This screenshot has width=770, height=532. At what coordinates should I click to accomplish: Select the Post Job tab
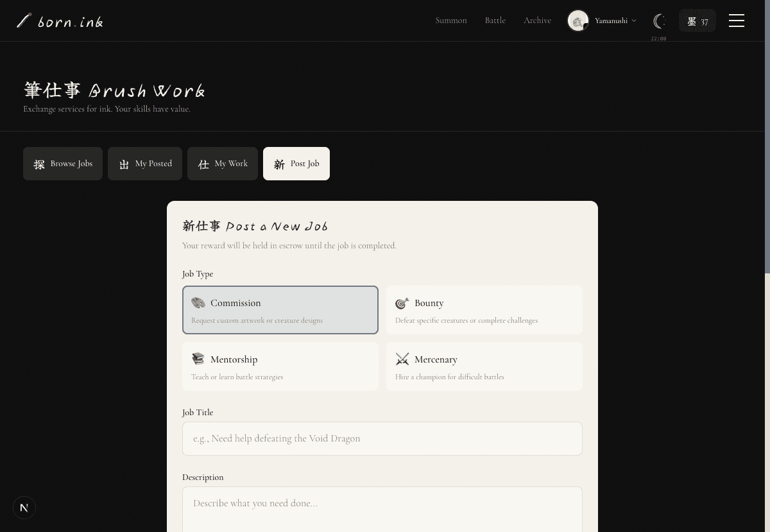[296, 164]
